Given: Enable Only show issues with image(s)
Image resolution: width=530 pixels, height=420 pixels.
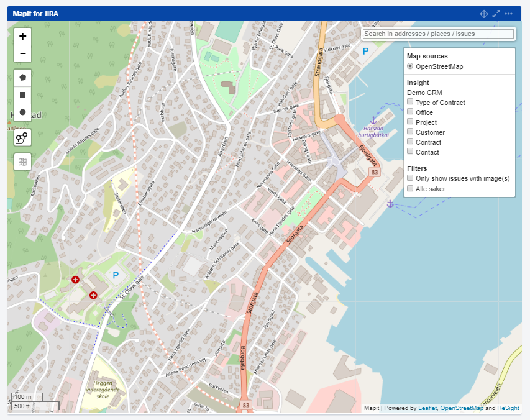Looking at the screenshot, I should [410, 178].
